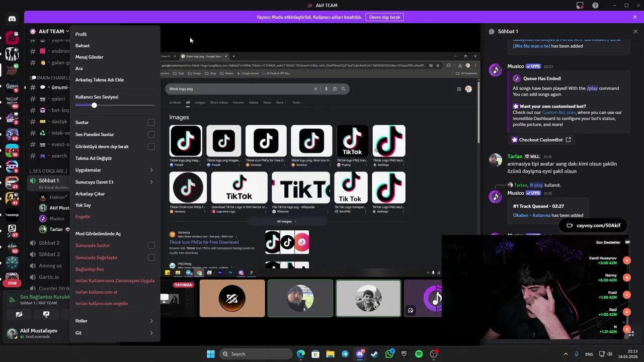Click Tarlan's avatar in chat message
Viewport: 644px width, 362px height.
point(496,160)
